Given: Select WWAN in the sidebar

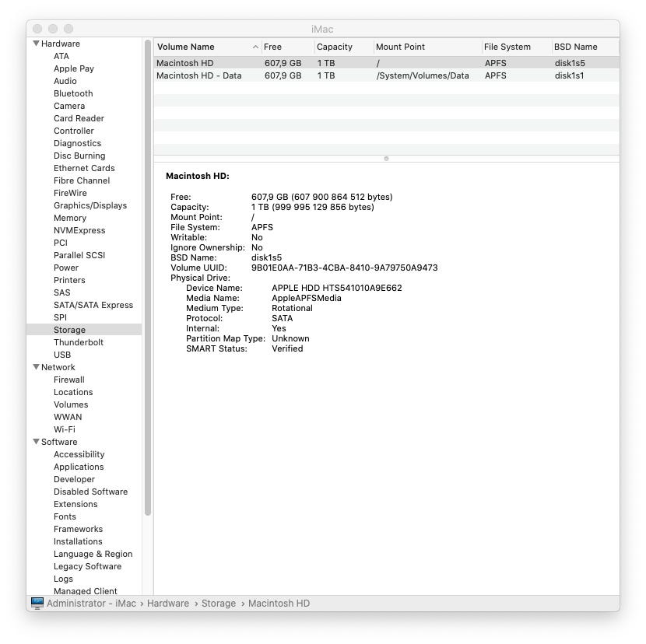Looking at the screenshot, I should [x=68, y=417].
